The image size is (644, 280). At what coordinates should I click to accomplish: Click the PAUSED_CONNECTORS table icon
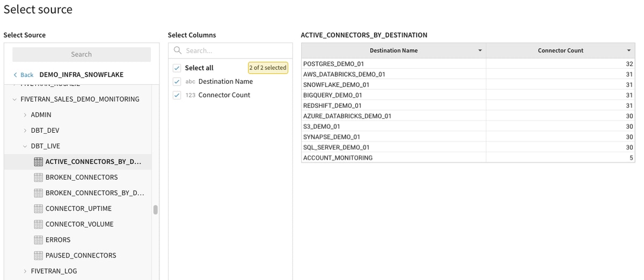[38, 255]
